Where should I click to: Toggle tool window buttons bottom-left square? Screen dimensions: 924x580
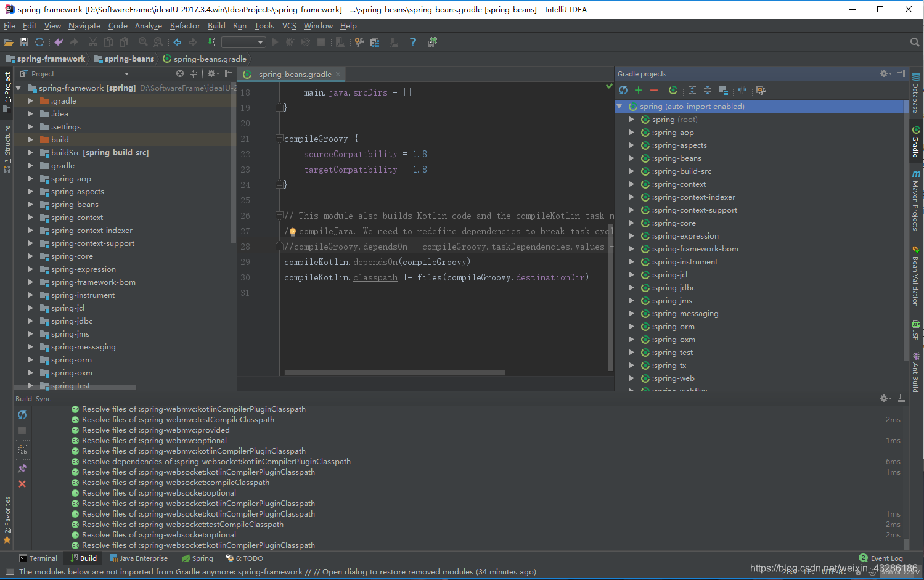coord(9,572)
